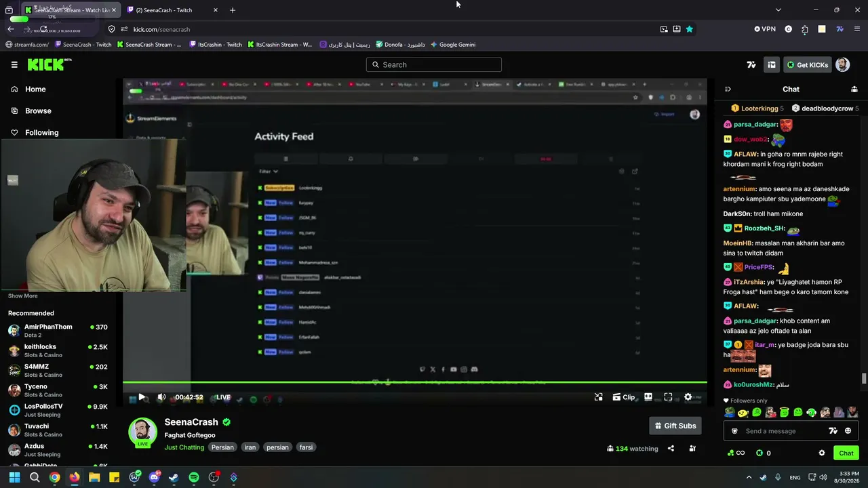Open the stream options icon beside share

[692, 448]
